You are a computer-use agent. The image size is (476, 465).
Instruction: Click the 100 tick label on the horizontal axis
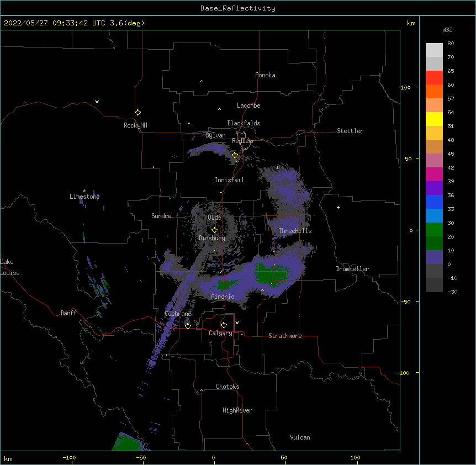pyautogui.click(x=356, y=457)
